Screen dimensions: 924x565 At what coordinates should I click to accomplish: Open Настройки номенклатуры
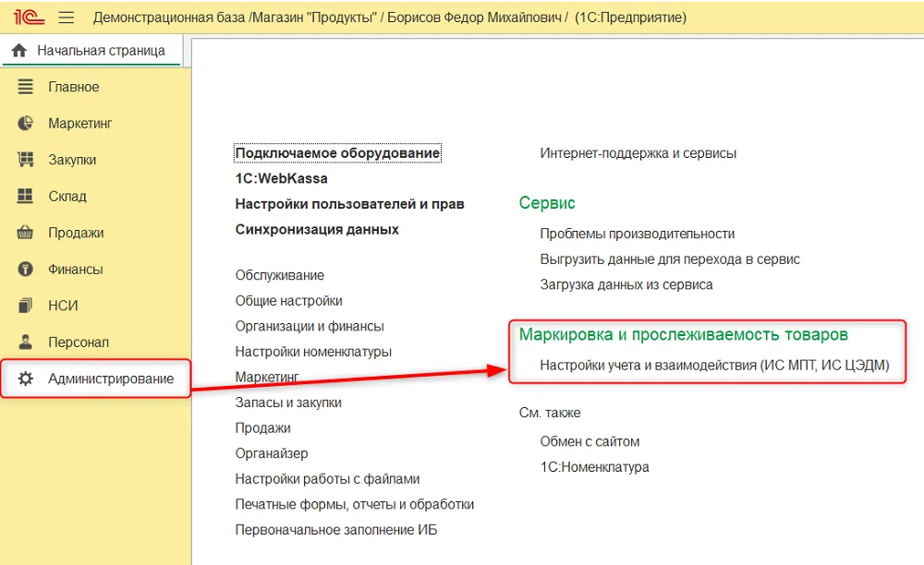(313, 352)
